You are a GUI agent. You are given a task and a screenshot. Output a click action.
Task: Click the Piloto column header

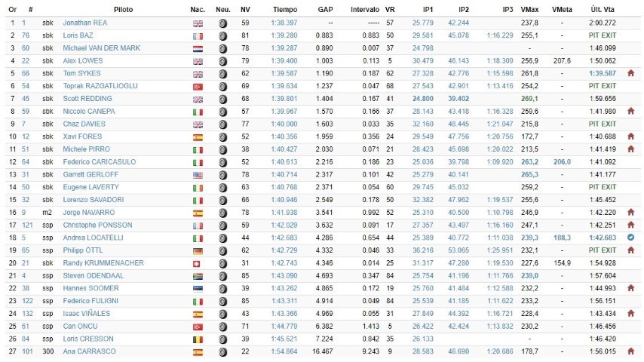pos(124,9)
